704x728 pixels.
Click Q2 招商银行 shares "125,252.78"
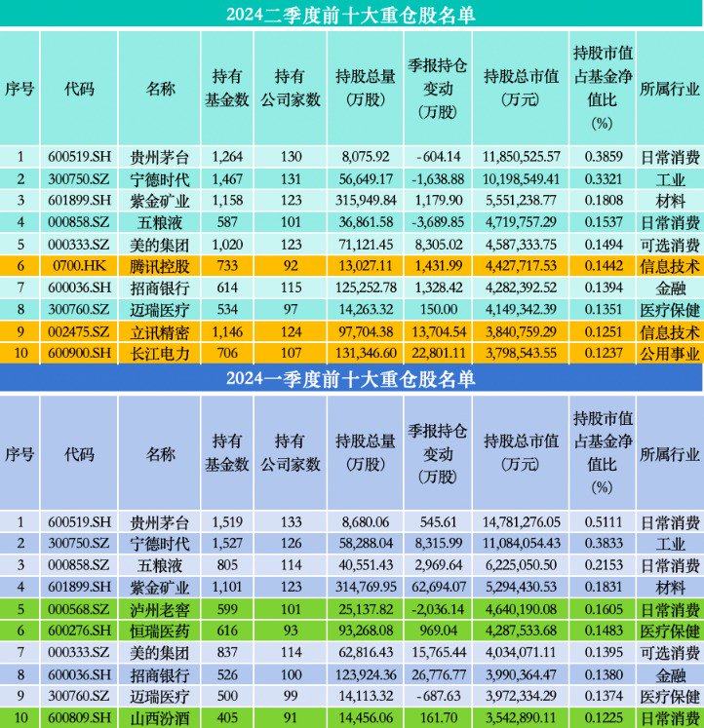tap(366, 287)
